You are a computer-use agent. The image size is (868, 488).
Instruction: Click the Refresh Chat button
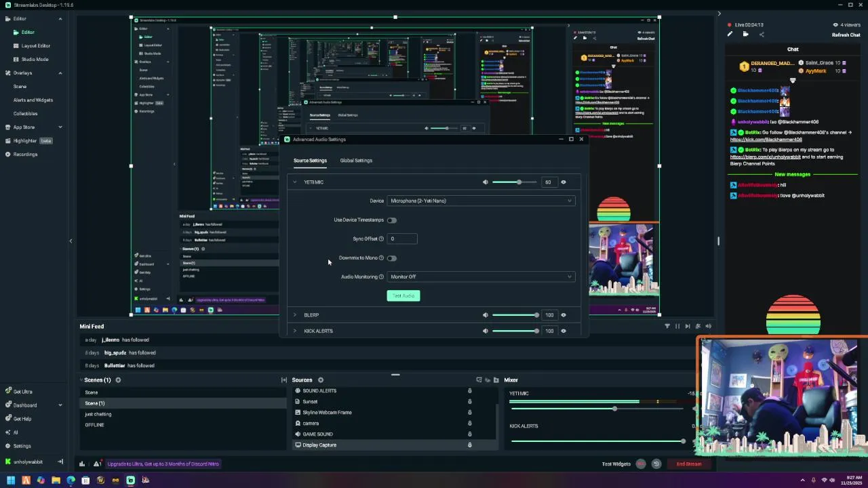pos(846,35)
